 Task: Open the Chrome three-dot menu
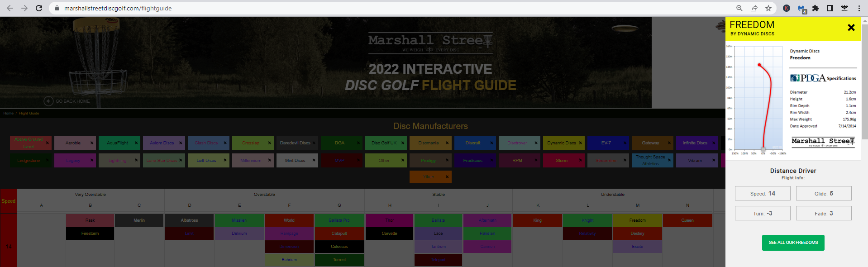tap(859, 8)
